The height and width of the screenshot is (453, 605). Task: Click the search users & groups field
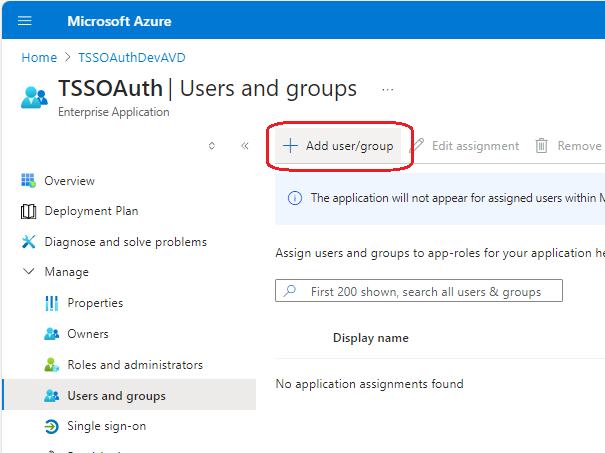tap(419, 291)
